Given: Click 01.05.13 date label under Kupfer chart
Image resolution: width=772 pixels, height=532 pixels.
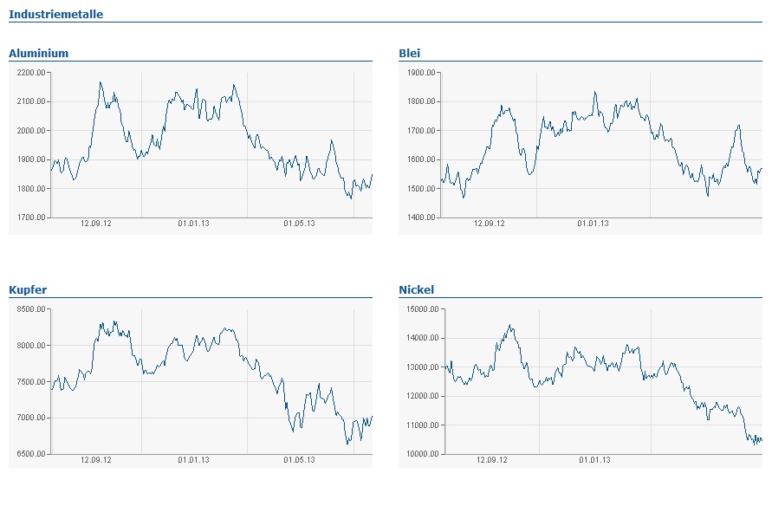Looking at the screenshot, I should [x=299, y=460].
